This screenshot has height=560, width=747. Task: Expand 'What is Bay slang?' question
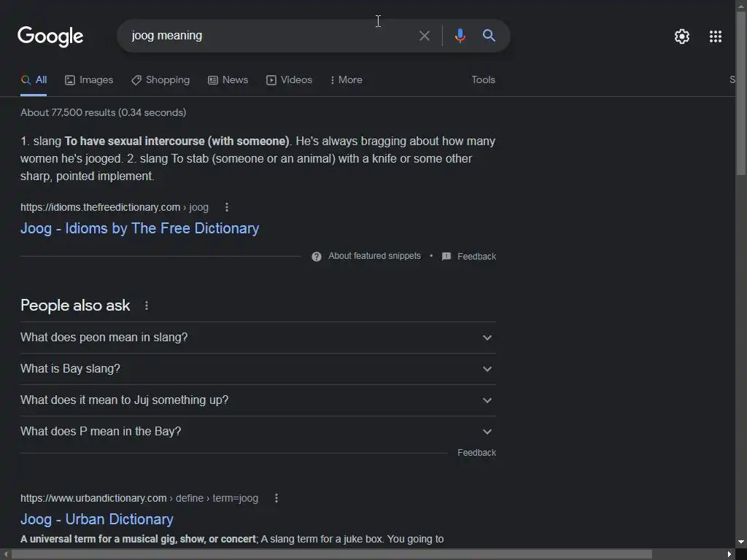[x=258, y=369]
